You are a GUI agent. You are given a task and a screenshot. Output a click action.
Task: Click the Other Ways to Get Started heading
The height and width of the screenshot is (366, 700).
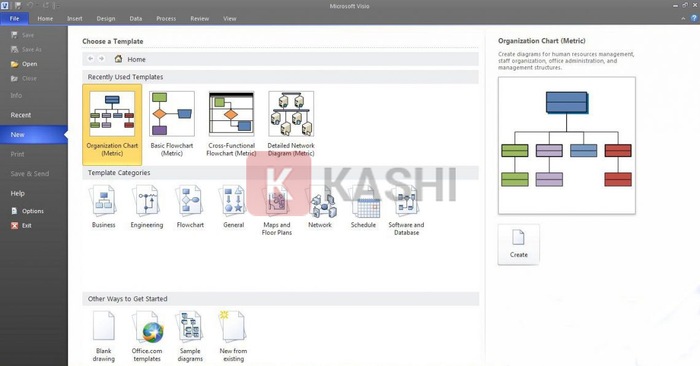coord(127,299)
